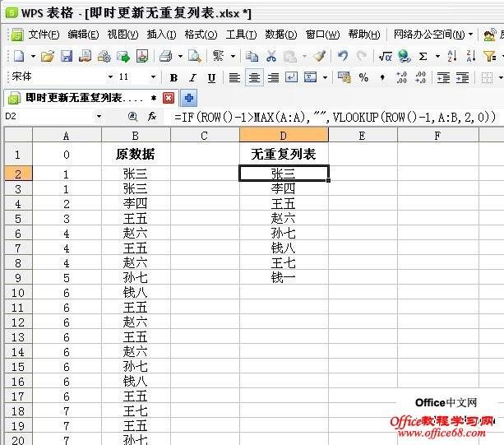Screen dimensions: 504x445
Task: Expand the Print dropdown arrow
Action: tap(180, 57)
